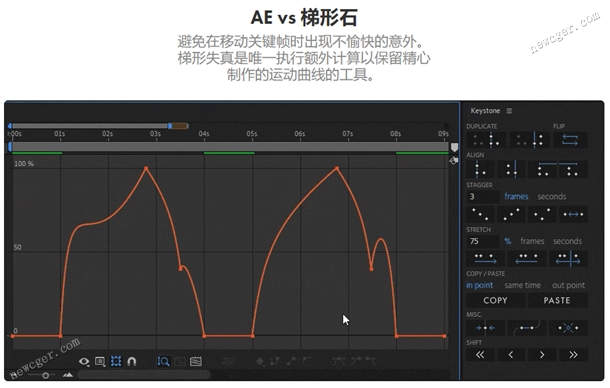Open the Keystone panel hamburger menu
This screenshot has width=610, height=388.
click(x=509, y=111)
